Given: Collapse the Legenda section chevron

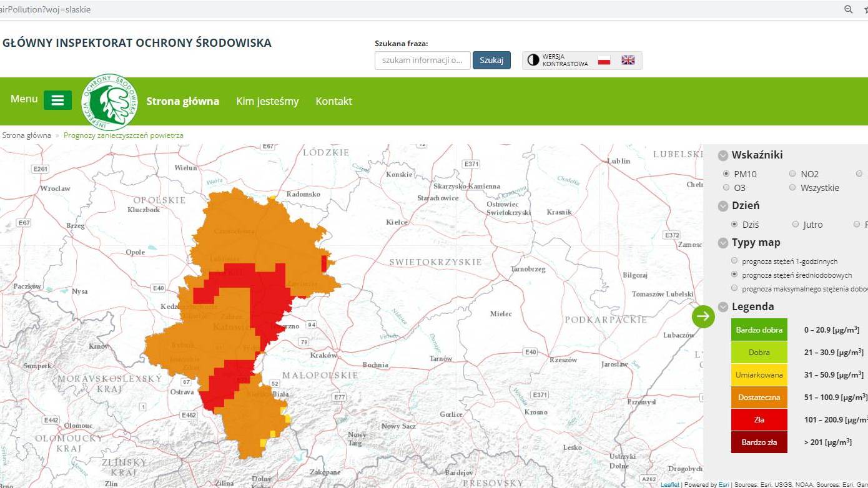Looking at the screenshot, I should [723, 307].
